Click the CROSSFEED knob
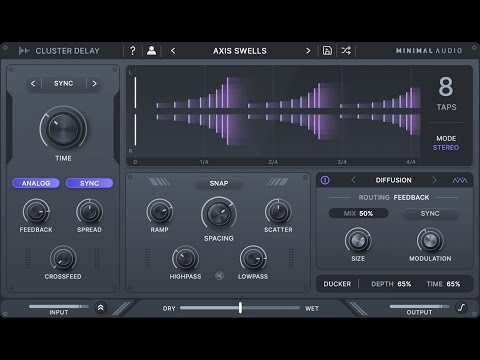 click(x=63, y=258)
